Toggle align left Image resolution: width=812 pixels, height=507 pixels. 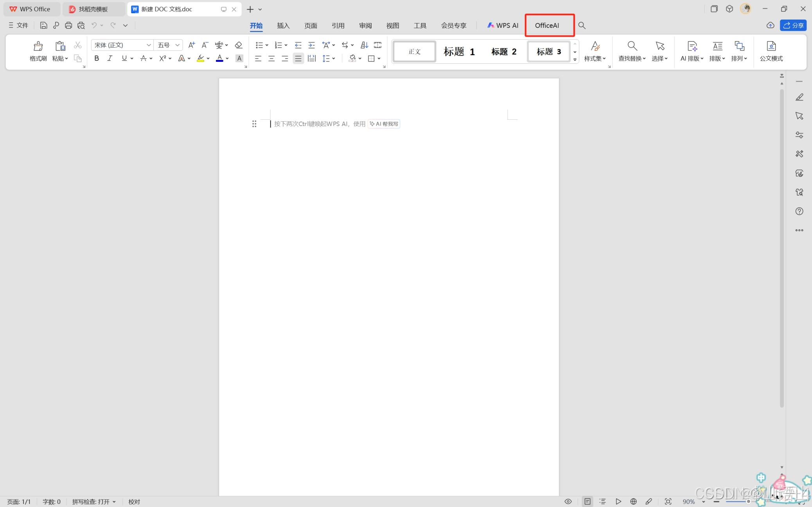click(x=258, y=58)
